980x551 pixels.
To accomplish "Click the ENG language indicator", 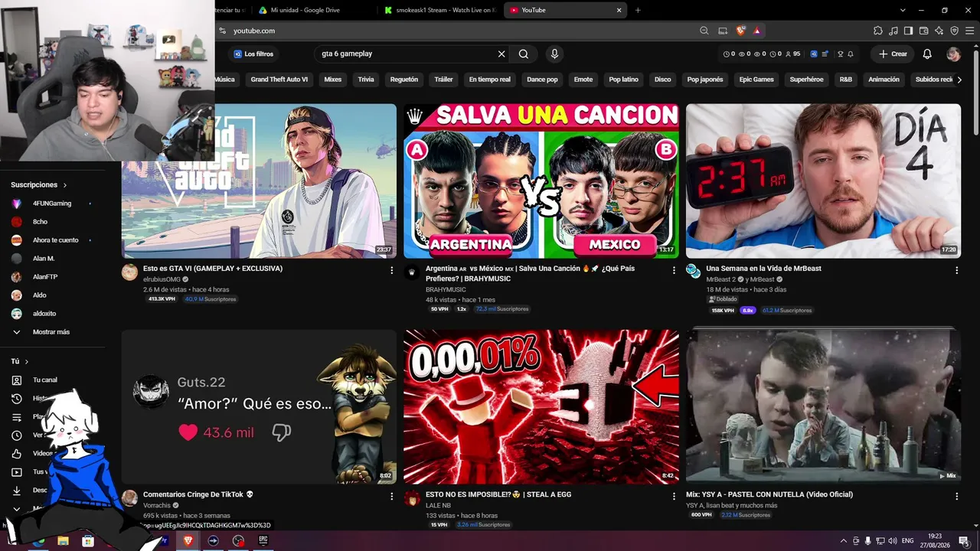I will pyautogui.click(x=908, y=541).
